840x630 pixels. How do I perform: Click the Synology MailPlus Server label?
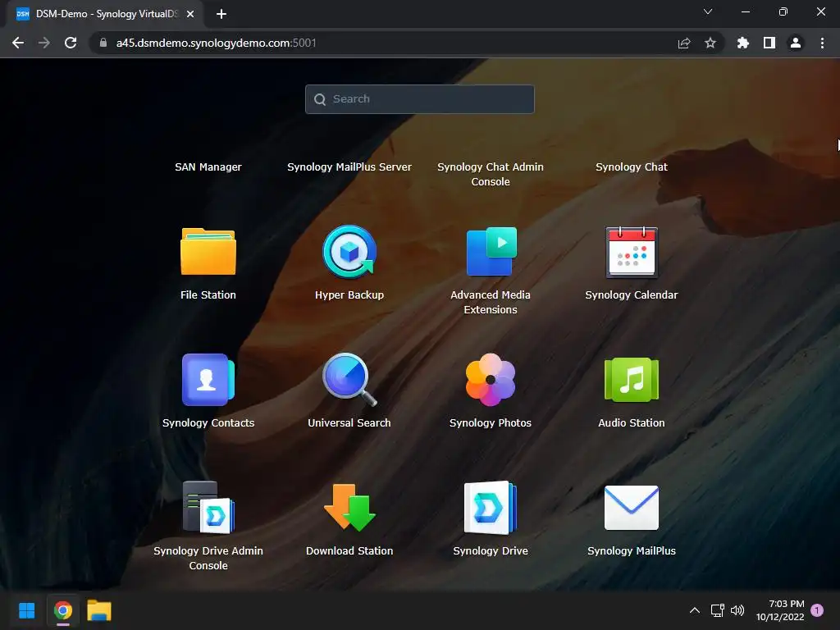pyautogui.click(x=349, y=167)
